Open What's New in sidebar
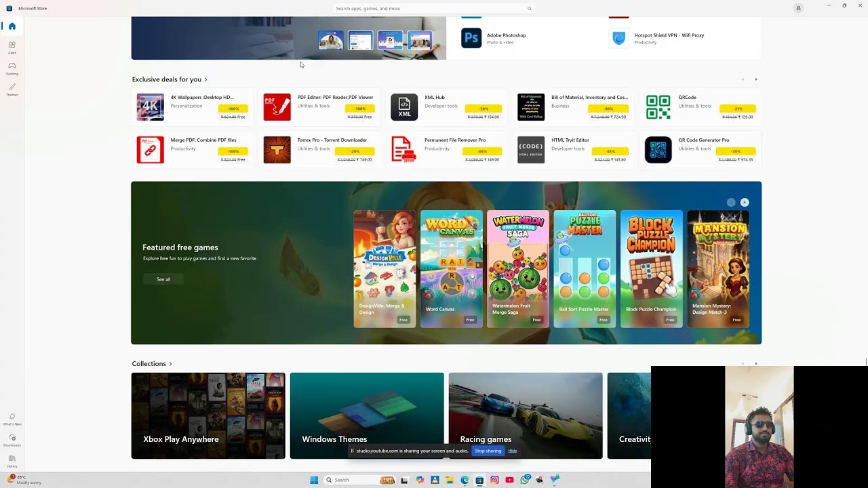This screenshot has width=868, height=488. (x=12, y=419)
